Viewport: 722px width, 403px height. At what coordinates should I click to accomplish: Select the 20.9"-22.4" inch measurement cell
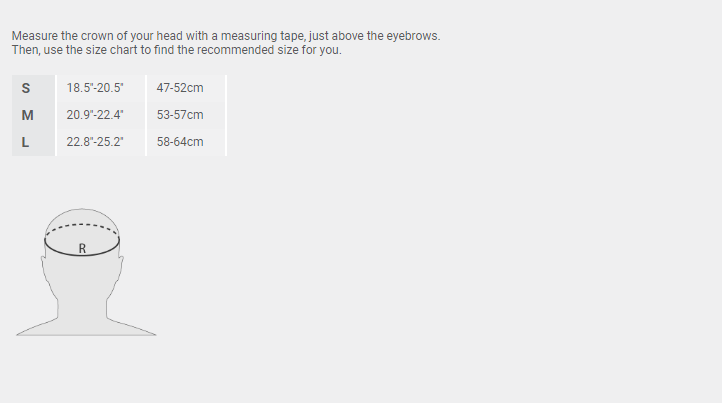tap(95, 115)
